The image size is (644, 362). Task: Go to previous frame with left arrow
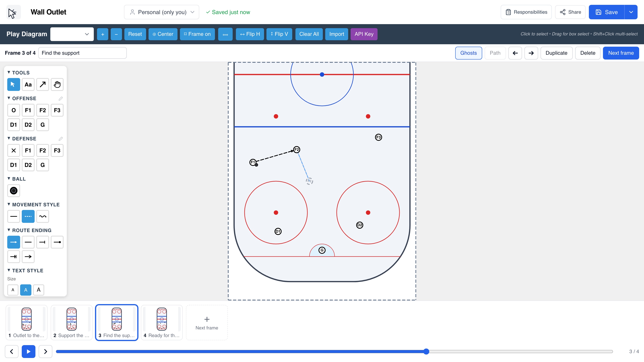515,53
